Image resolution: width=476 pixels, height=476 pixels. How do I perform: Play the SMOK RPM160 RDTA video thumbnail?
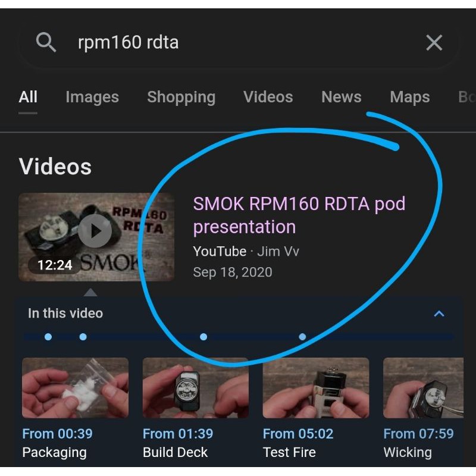(96, 237)
